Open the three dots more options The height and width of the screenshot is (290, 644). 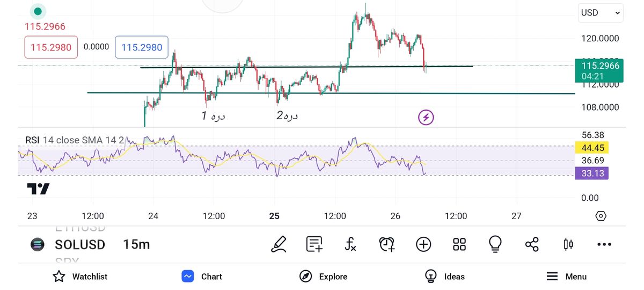point(604,244)
